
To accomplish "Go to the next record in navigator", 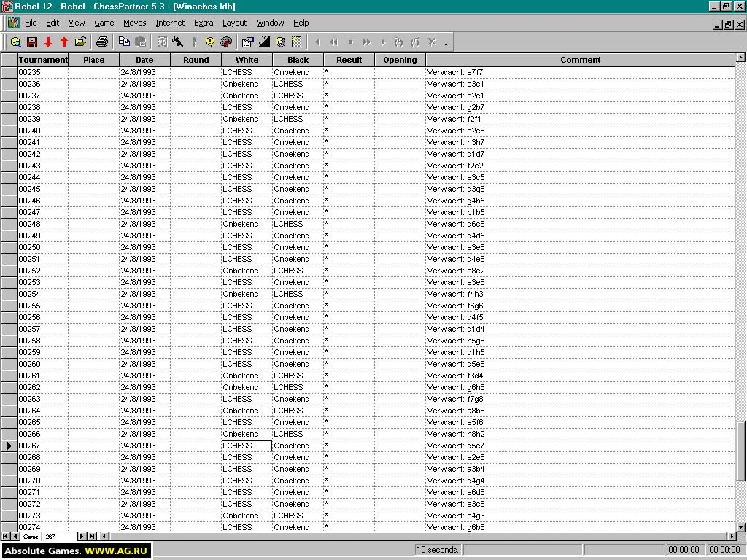I will pyautogui.click(x=82, y=537).
